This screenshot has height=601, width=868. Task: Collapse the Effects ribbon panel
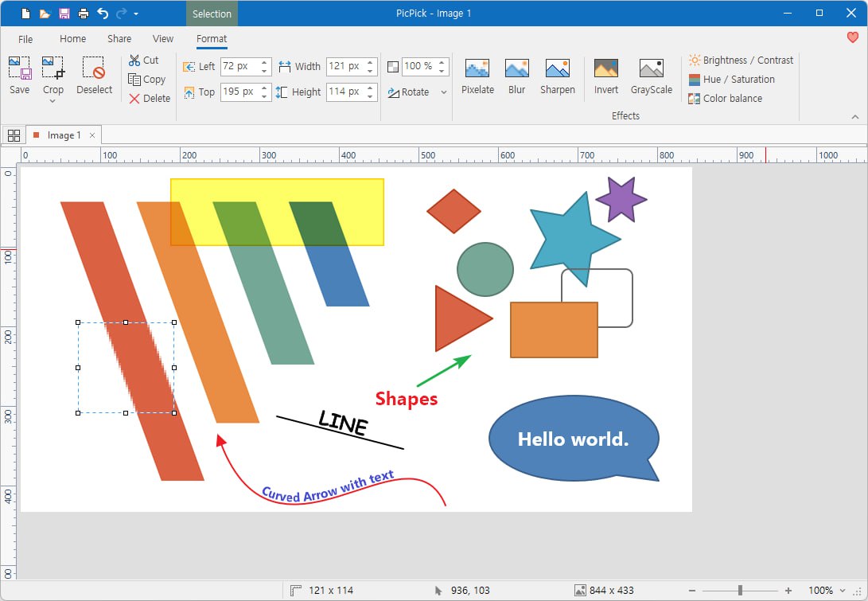(855, 115)
